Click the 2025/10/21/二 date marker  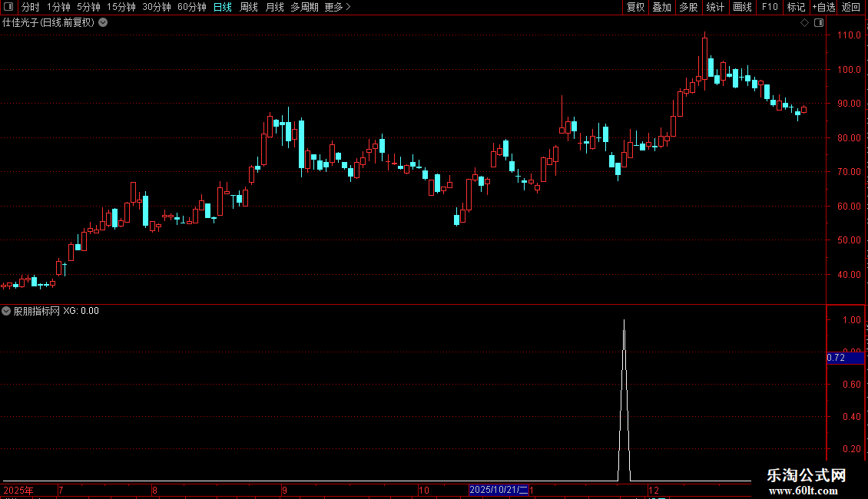click(x=499, y=490)
